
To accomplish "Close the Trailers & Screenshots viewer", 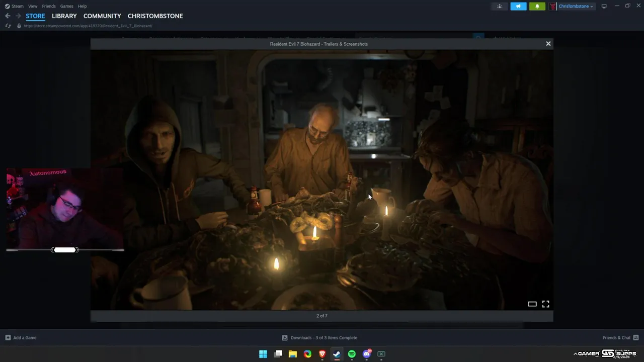I will (x=548, y=44).
